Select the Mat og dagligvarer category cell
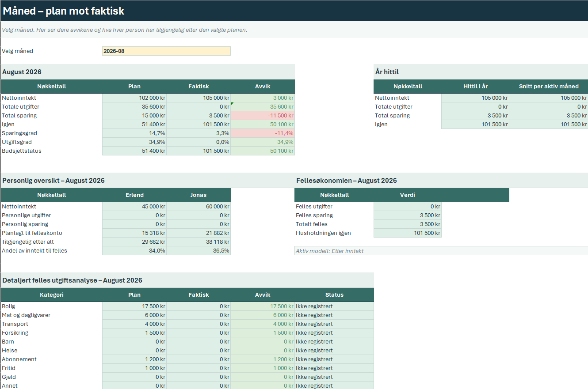Viewport: 588px width, 389px height. point(51,315)
